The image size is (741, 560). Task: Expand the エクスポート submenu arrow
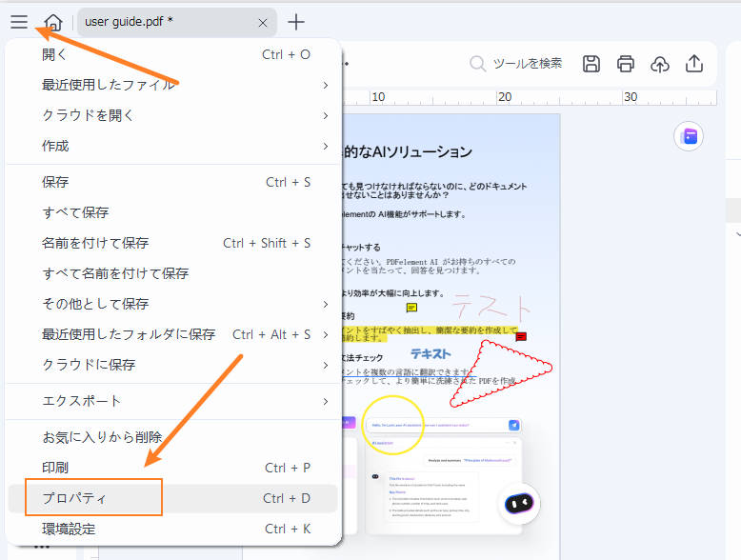pyautogui.click(x=325, y=401)
